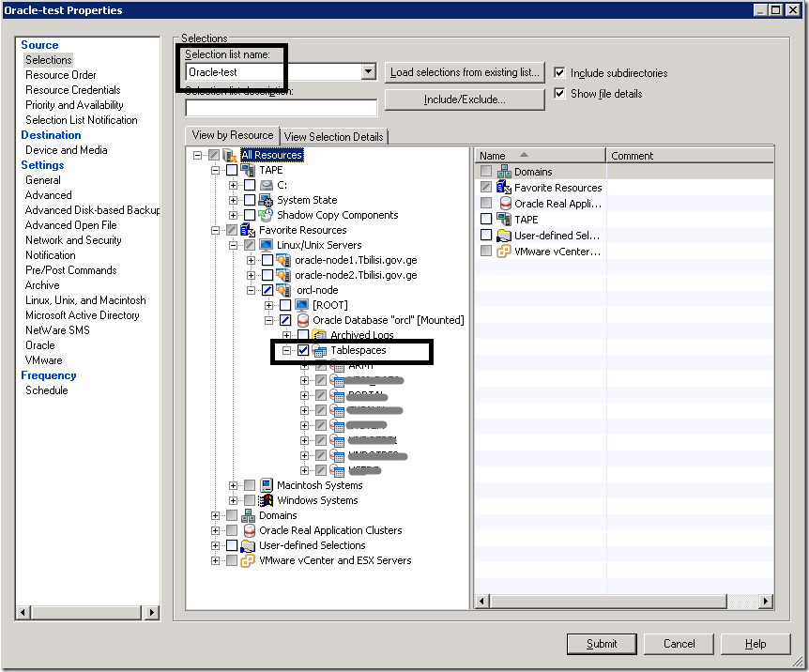This screenshot has height=672, width=809.
Task: Collapse the Tablespaces tree node
Action: pos(287,350)
